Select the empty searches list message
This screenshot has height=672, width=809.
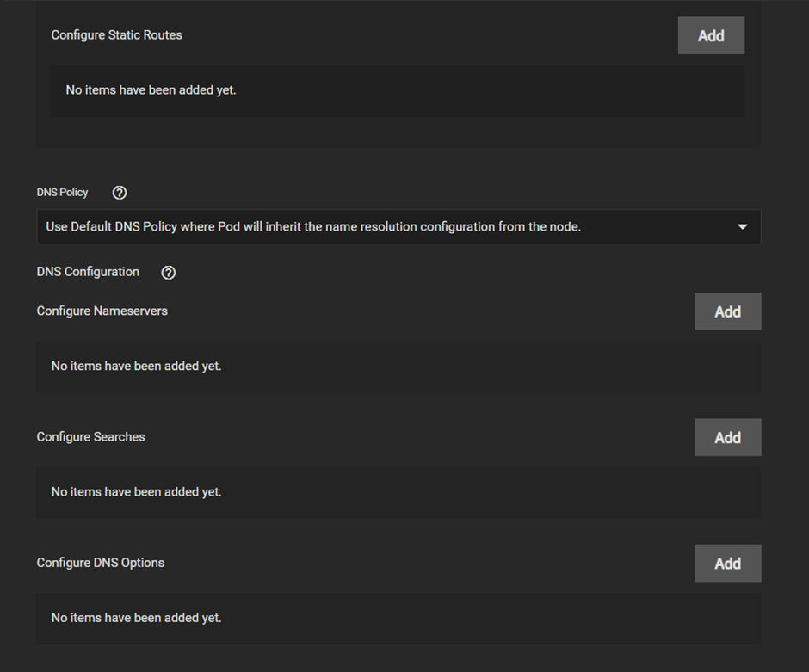(137, 492)
